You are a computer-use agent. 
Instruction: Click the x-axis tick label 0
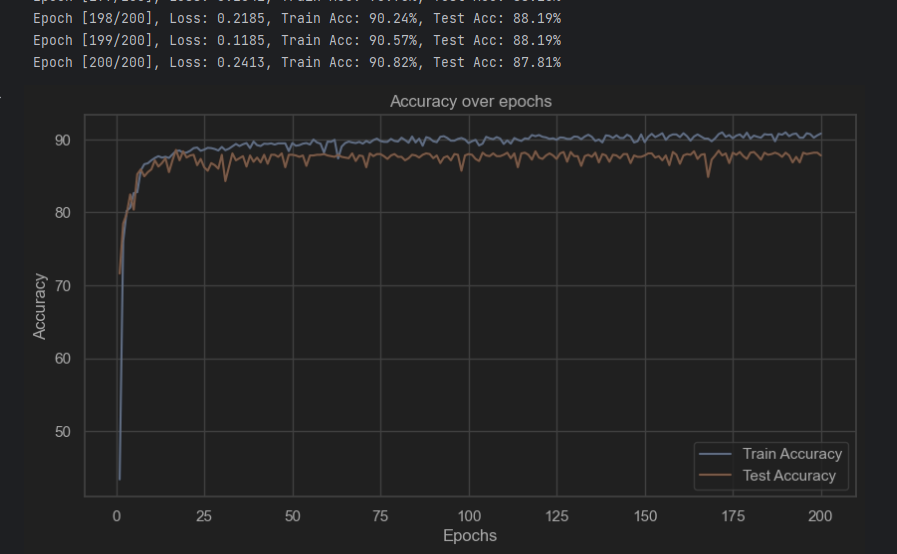pyautogui.click(x=117, y=516)
